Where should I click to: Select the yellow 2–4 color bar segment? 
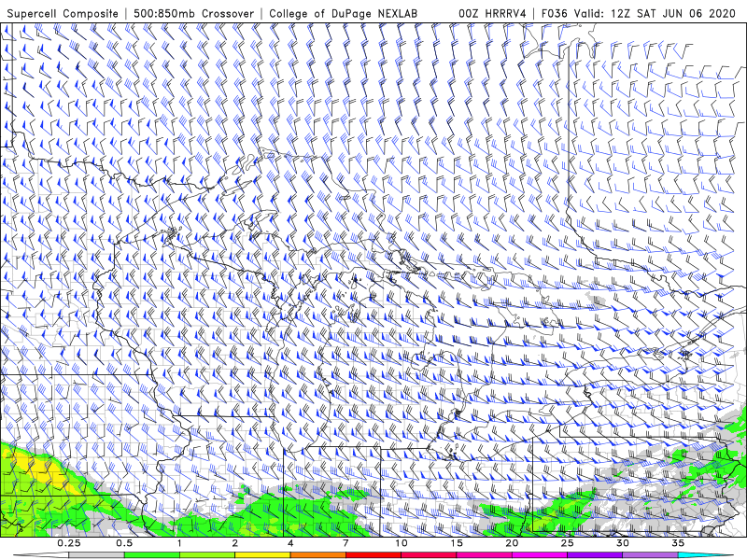point(262,555)
